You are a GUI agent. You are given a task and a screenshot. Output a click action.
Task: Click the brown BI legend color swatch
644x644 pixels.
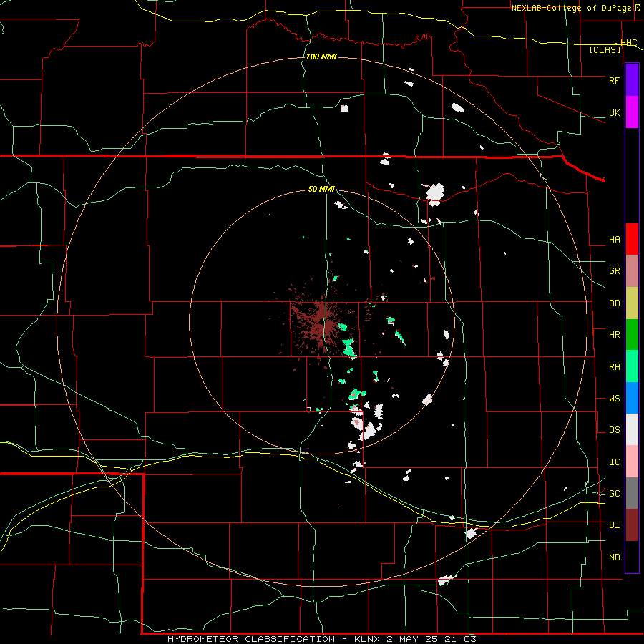click(632, 525)
